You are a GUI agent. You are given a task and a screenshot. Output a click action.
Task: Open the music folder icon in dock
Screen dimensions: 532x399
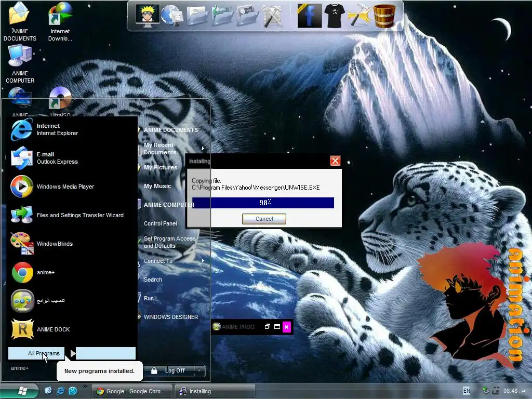point(222,16)
